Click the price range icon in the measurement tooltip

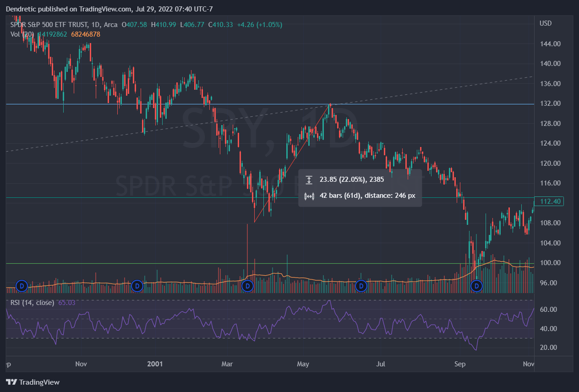click(x=309, y=180)
